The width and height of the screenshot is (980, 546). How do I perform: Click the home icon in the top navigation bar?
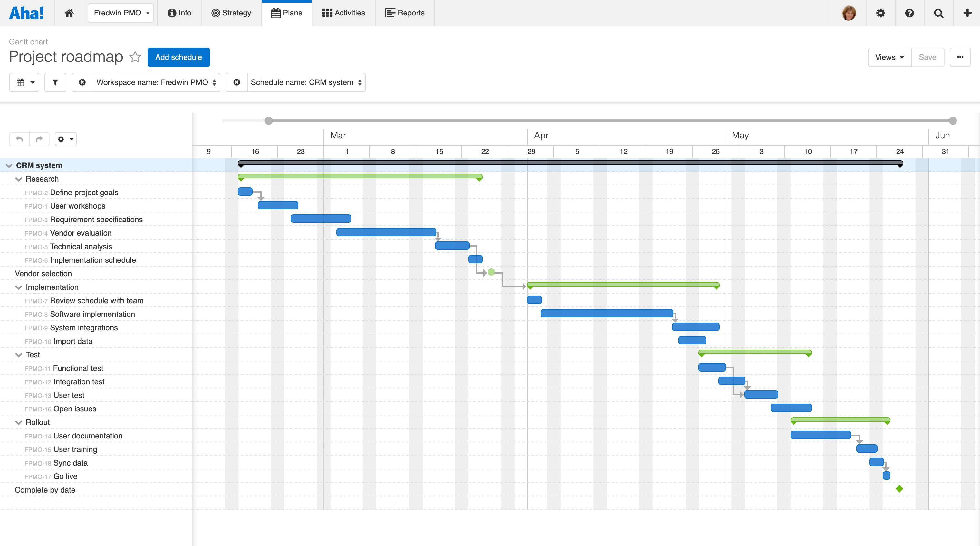(69, 13)
